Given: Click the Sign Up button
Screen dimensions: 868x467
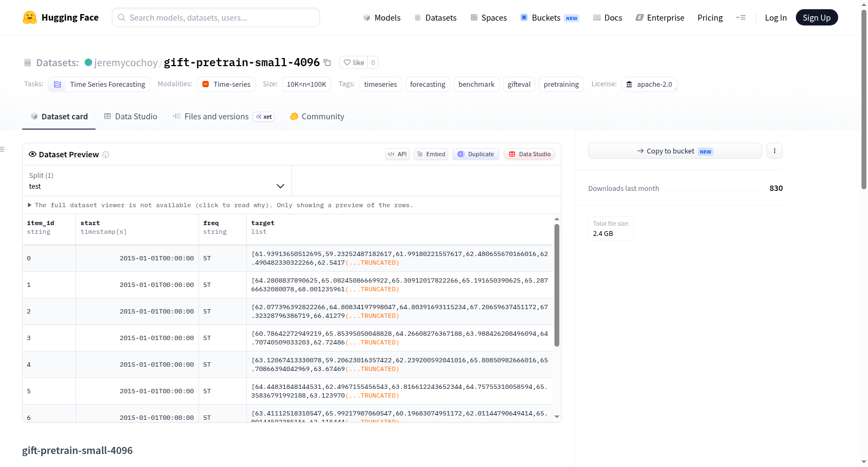Looking at the screenshot, I should [817, 17].
